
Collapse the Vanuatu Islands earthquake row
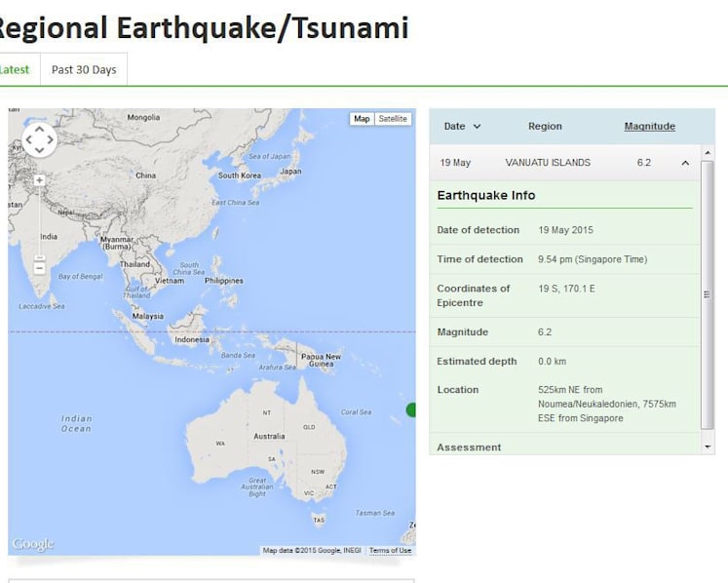pos(685,163)
